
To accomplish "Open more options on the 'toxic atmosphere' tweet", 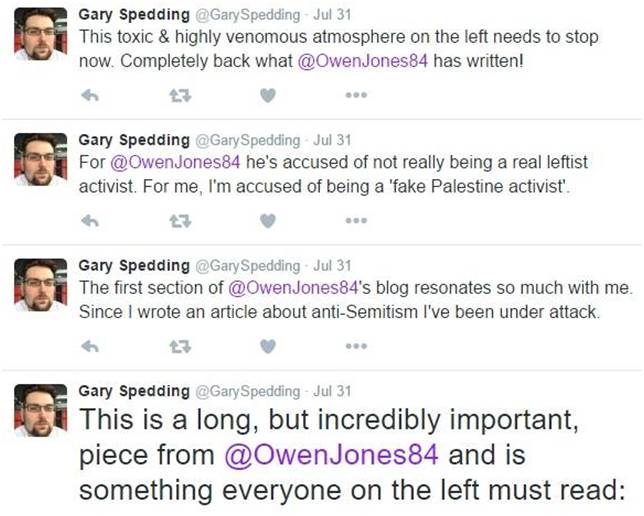I will [x=356, y=95].
